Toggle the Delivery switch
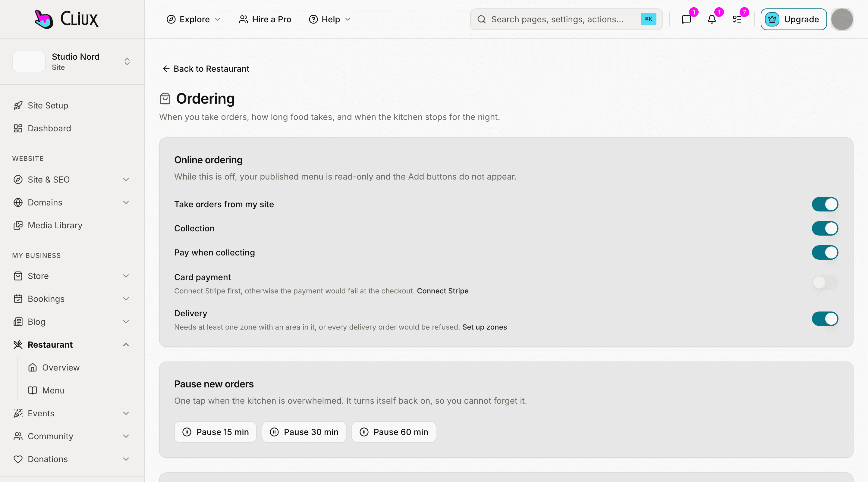 click(x=825, y=319)
